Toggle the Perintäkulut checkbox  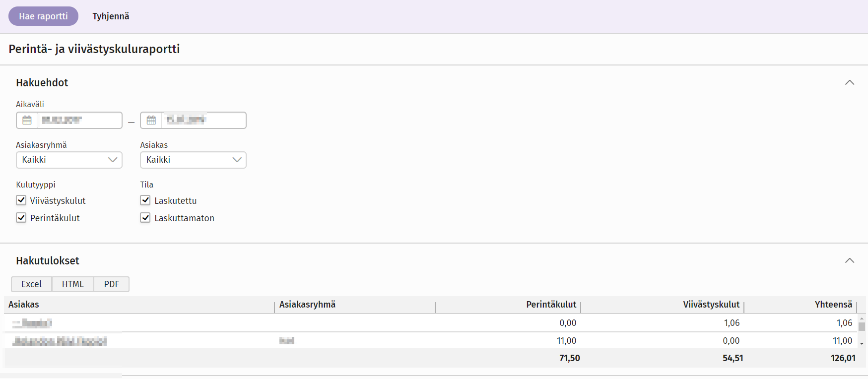tap(21, 218)
